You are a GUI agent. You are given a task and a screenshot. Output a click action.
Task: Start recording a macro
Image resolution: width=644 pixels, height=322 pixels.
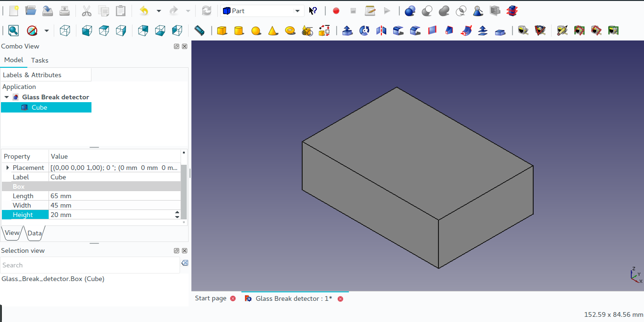pos(336,10)
